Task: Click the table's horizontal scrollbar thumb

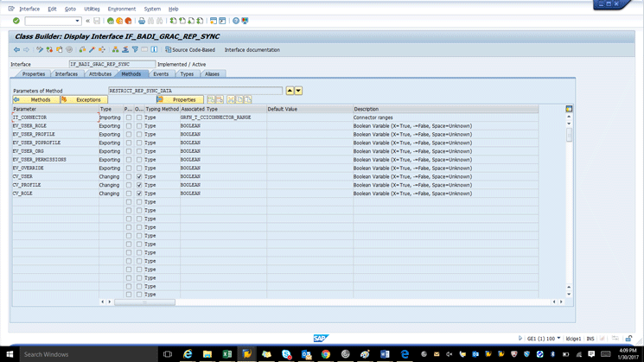Action: click(x=144, y=302)
